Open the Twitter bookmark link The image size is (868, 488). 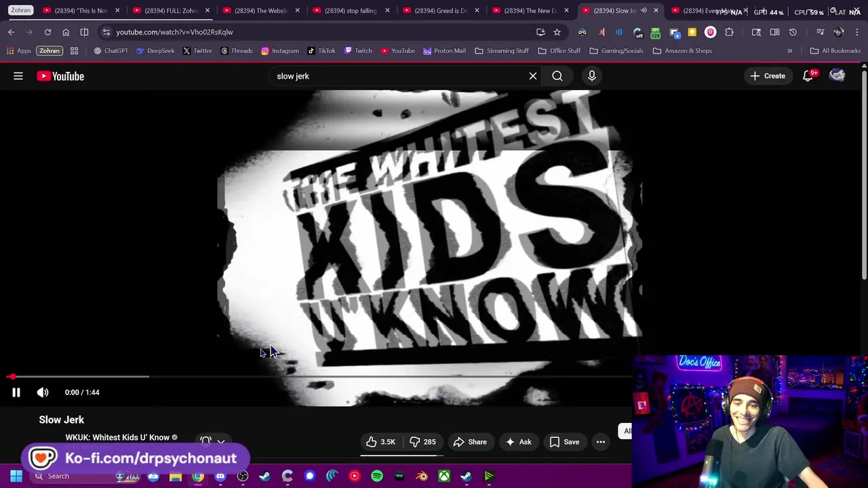pyautogui.click(x=197, y=51)
